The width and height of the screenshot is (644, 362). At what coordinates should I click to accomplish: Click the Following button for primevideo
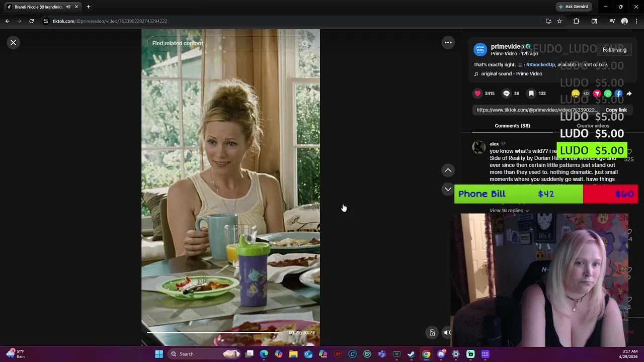(x=614, y=50)
